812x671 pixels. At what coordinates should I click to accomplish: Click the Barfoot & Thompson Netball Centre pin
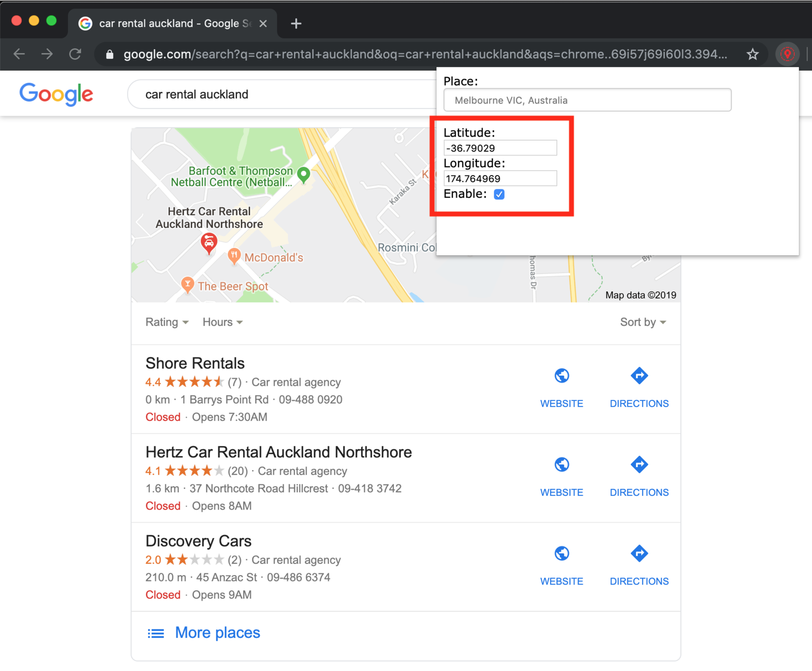(x=303, y=175)
